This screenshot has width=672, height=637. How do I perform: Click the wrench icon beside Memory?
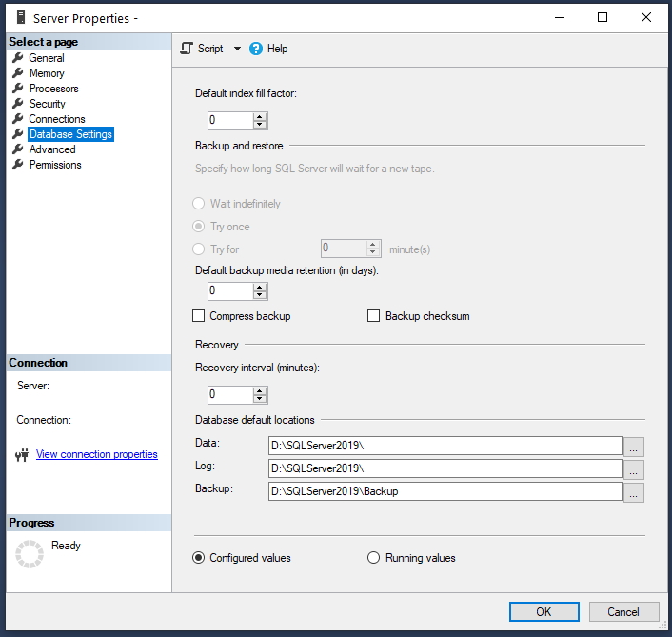pyautogui.click(x=17, y=73)
